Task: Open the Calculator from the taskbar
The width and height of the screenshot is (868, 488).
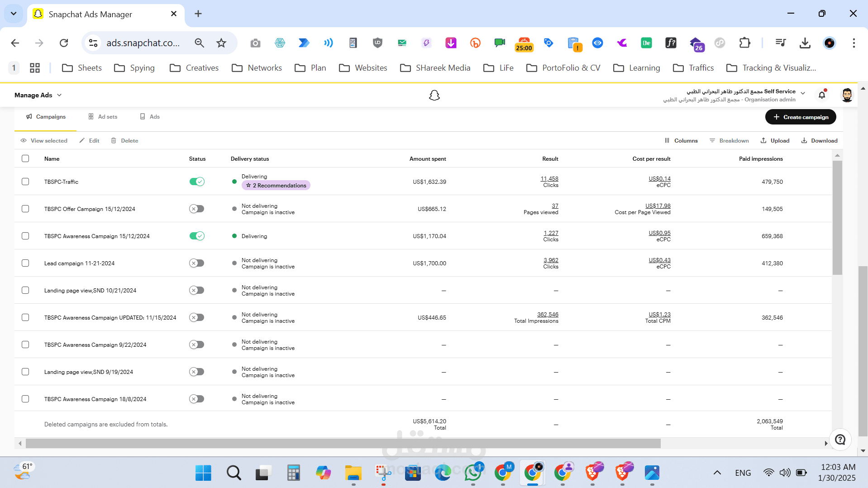Action: 293,473
